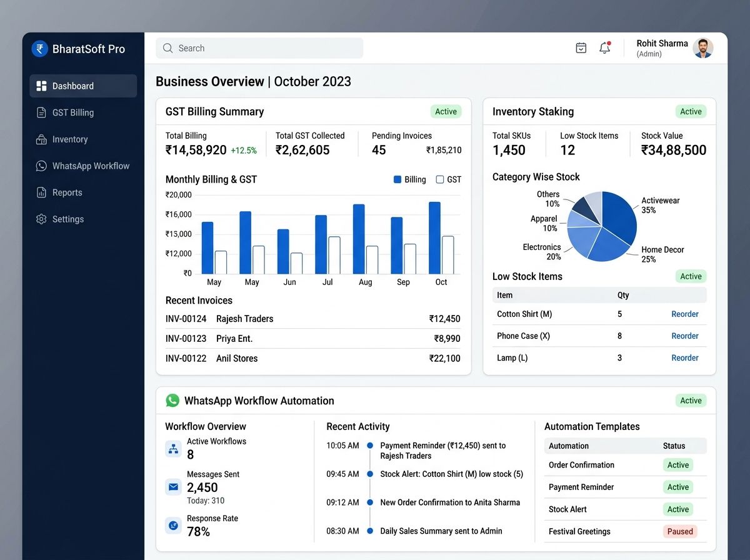Open New Order Confirmation to Anita Sharma

(x=450, y=502)
